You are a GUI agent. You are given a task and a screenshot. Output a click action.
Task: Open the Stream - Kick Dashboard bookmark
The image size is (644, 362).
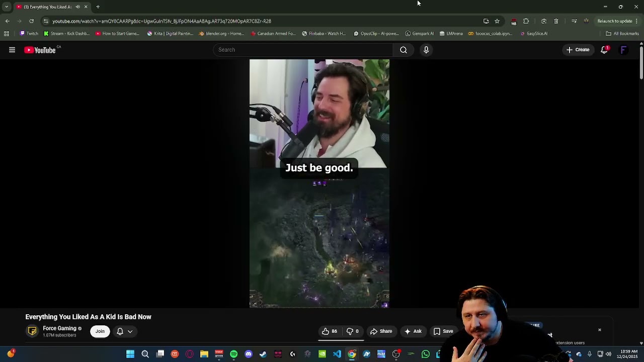click(66, 34)
